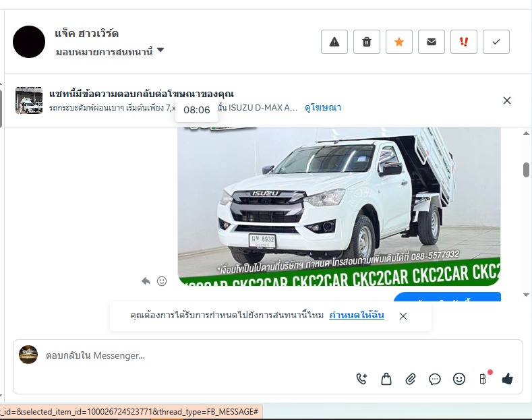
Task: Open the Isuzu truck image message
Action: pyautogui.click(x=339, y=206)
